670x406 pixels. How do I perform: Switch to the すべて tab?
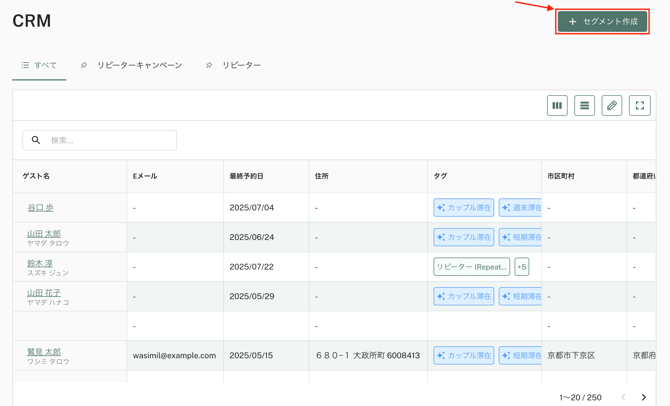pos(39,65)
